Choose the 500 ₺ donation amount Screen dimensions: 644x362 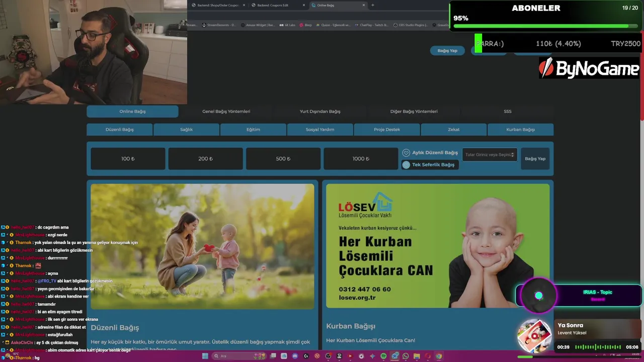tap(283, 158)
